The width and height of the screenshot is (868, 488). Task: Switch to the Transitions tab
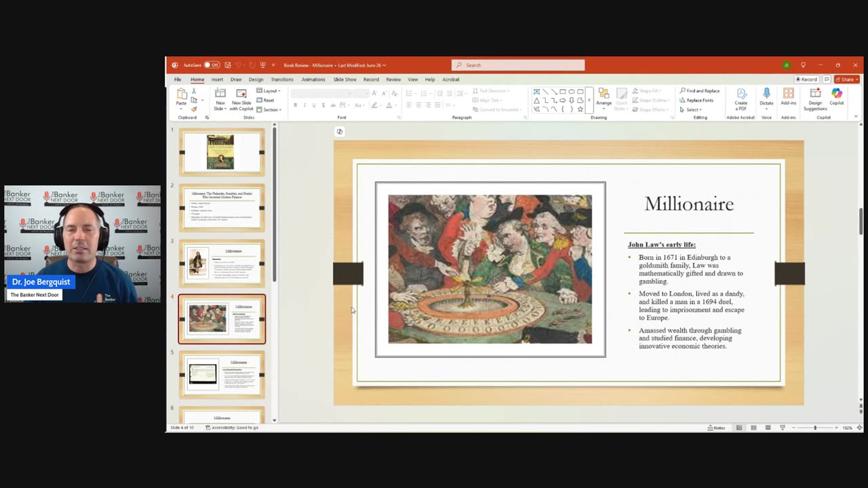coord(282,79)
